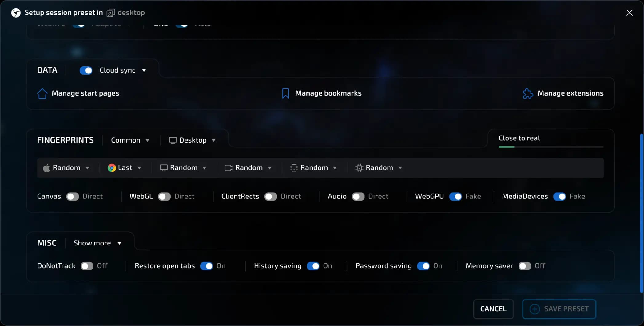Screen dimensions: 644x326
Task: Click the Chrome browser version icon
Action: tap(111, 168)
